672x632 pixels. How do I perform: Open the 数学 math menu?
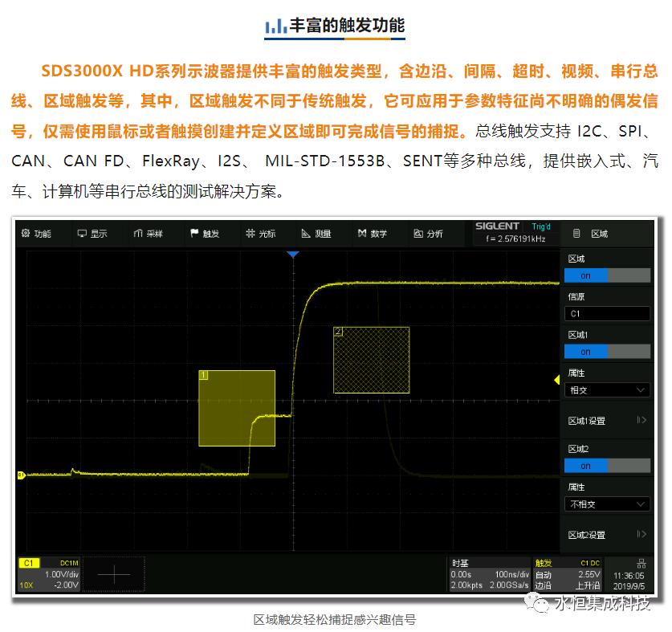(x=373, y=234)
